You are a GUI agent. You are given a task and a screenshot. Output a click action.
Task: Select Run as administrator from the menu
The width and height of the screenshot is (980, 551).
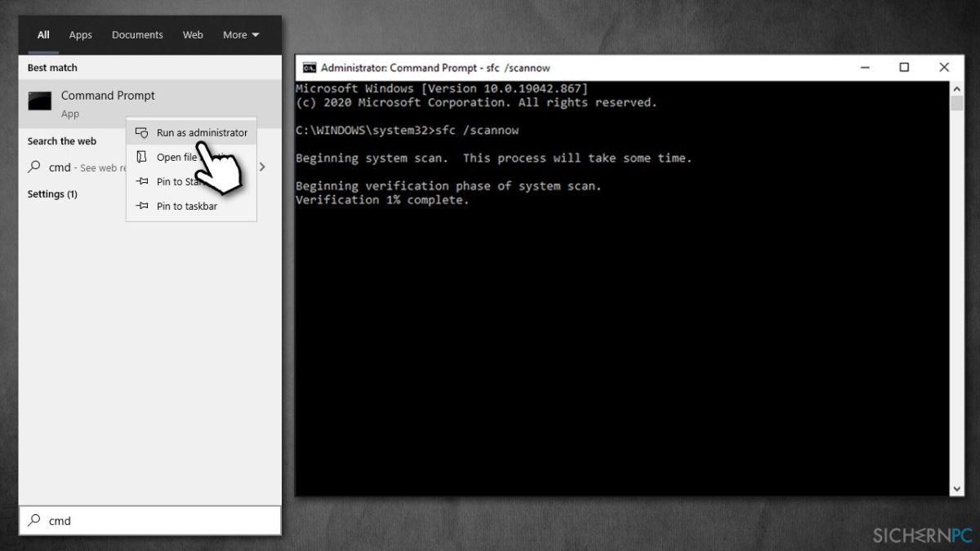coord(202,132)
